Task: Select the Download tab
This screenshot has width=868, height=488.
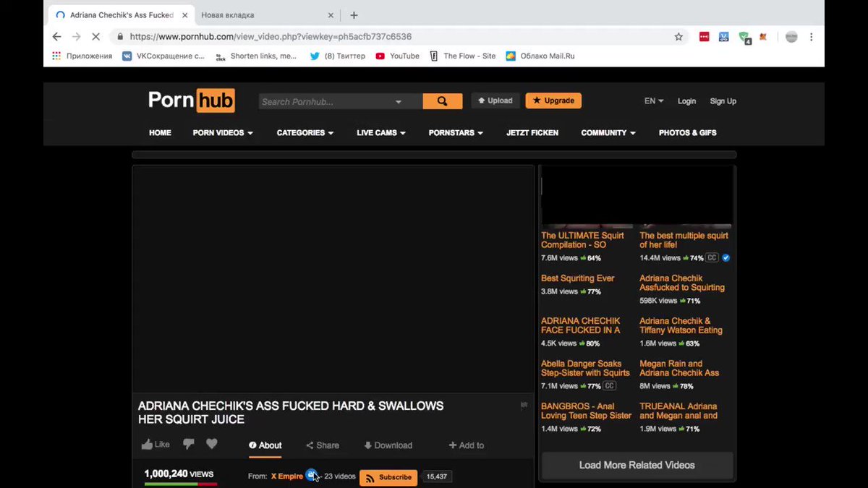Action: (388, 445)
